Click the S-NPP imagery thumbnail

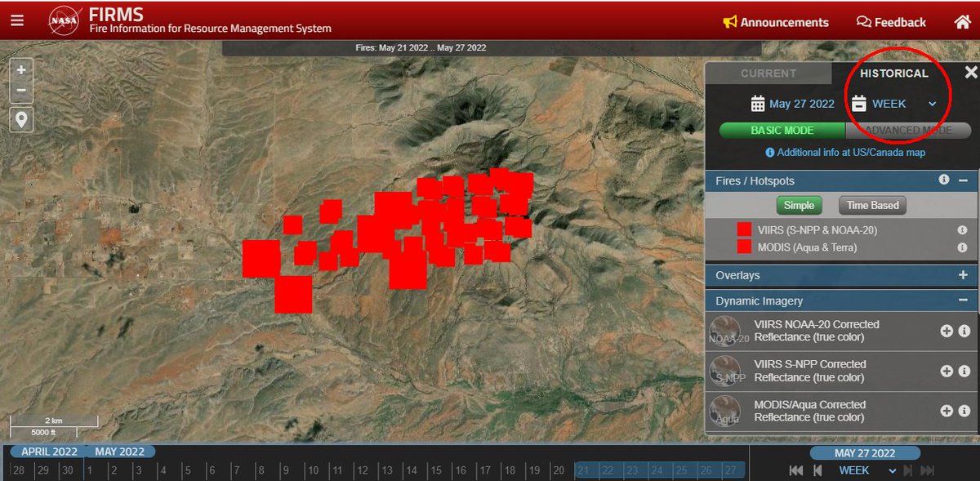click(x=725, y=372)
